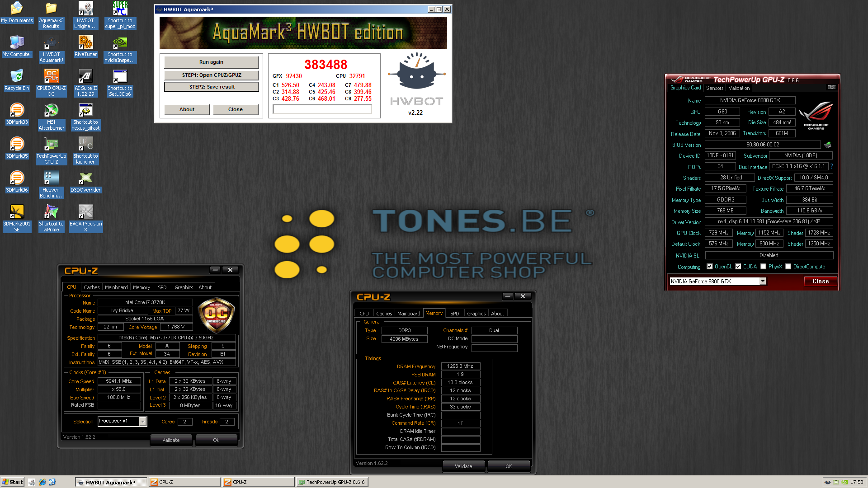Toggle DirectCompute checkbox in GPU-Z
The image size is (868, 488).
coord(788,267)
